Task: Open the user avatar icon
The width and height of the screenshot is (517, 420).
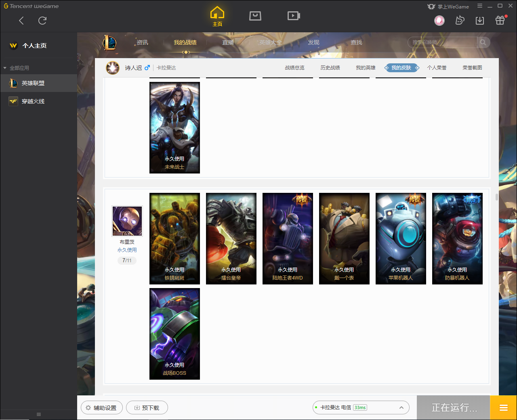Action: [x=439, y=20]
